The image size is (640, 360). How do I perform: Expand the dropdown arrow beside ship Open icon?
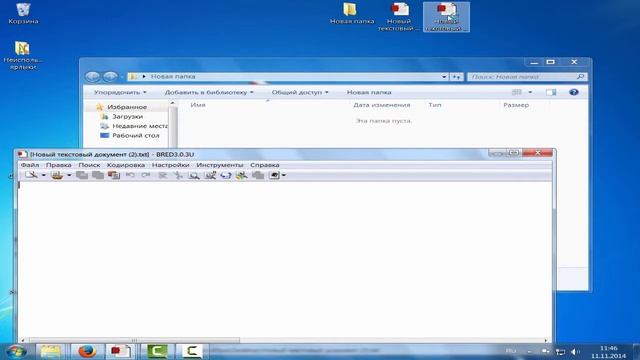(x=69, y=175)
